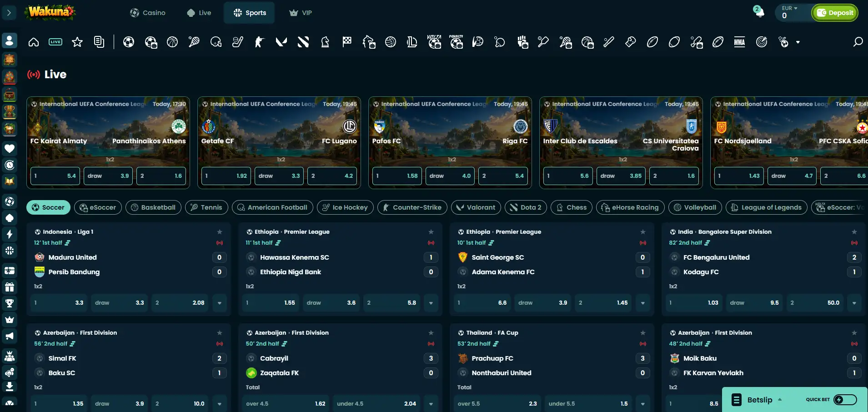
Task: Expand more markets for Hawassa Kenema match
Action: coord(431,303)
